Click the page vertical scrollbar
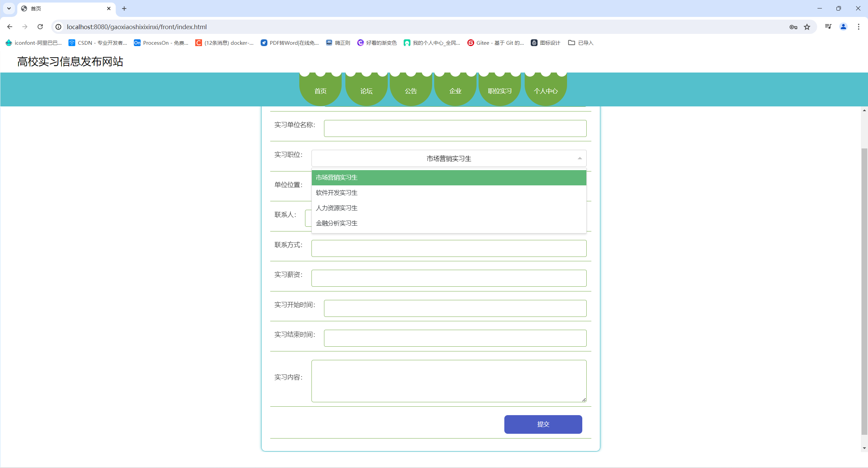 point(864,291)
